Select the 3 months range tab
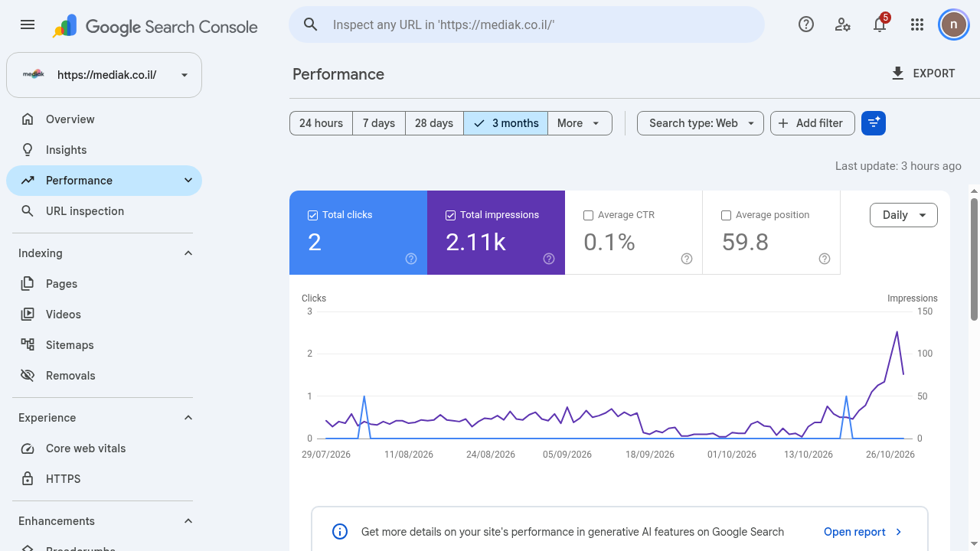980x551 pixels. (506, 123)
